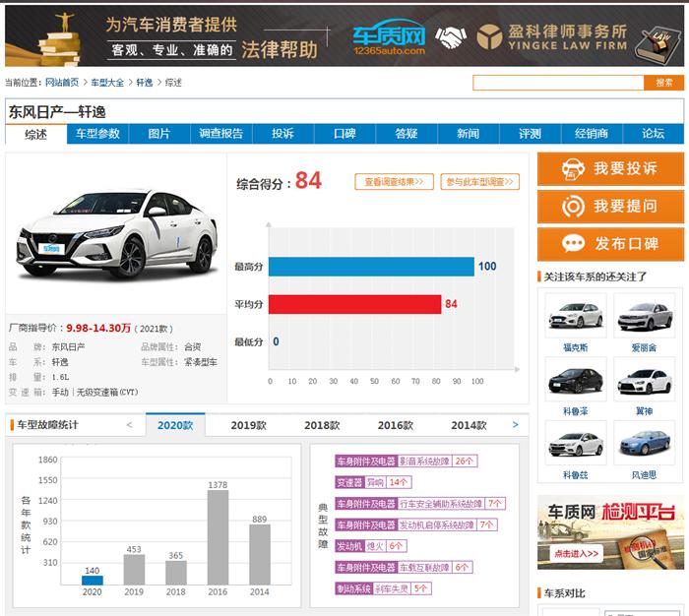Image resolution: width=689 pixels, height=616 pixels.
Task: Click the 综合得分 84 score value
Action: tap(308, 181)
